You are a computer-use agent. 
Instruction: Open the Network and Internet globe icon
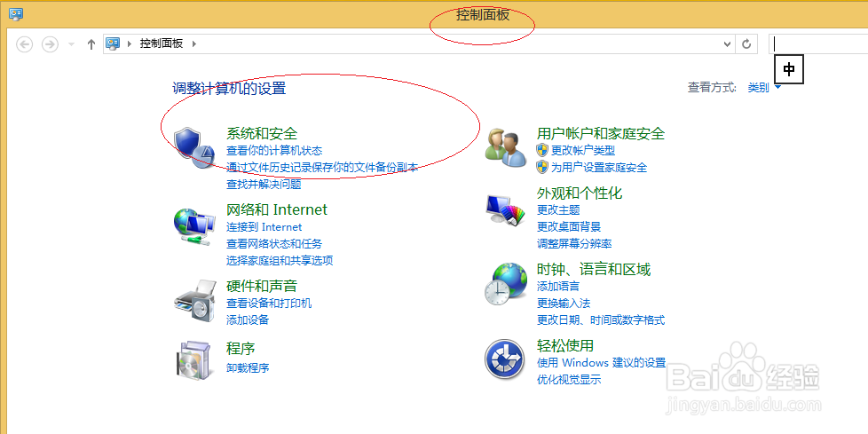pyautogui.click(x=193, y=225)
